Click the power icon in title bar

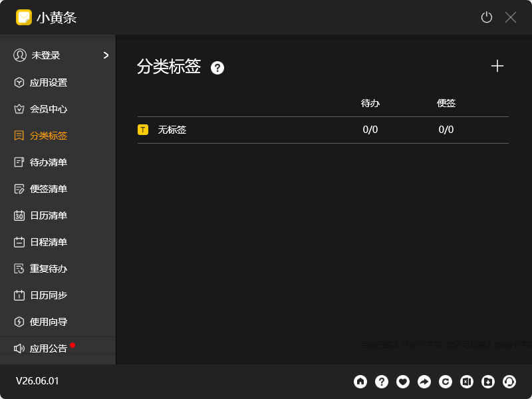487,17
